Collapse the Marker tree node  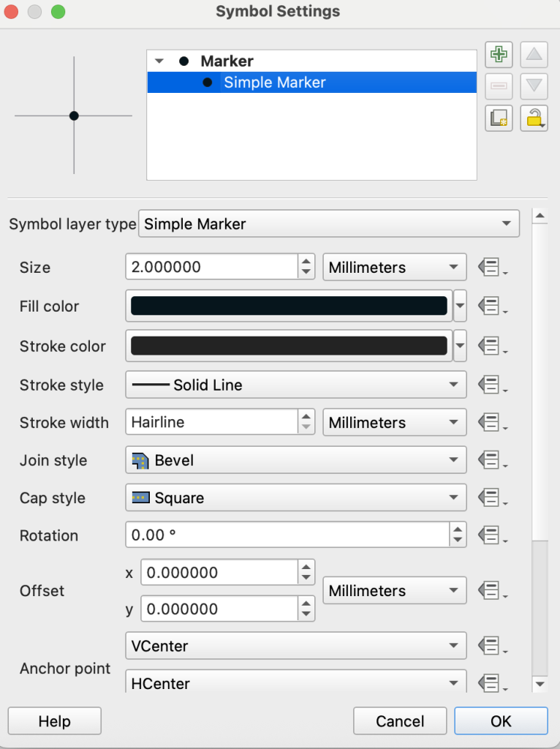point(159,62)
